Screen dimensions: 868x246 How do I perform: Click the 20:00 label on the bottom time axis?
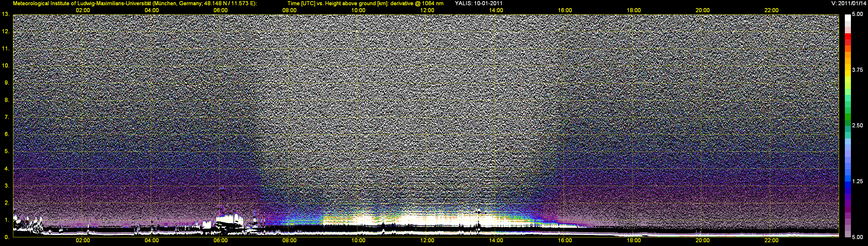click(x=703, y=241)
